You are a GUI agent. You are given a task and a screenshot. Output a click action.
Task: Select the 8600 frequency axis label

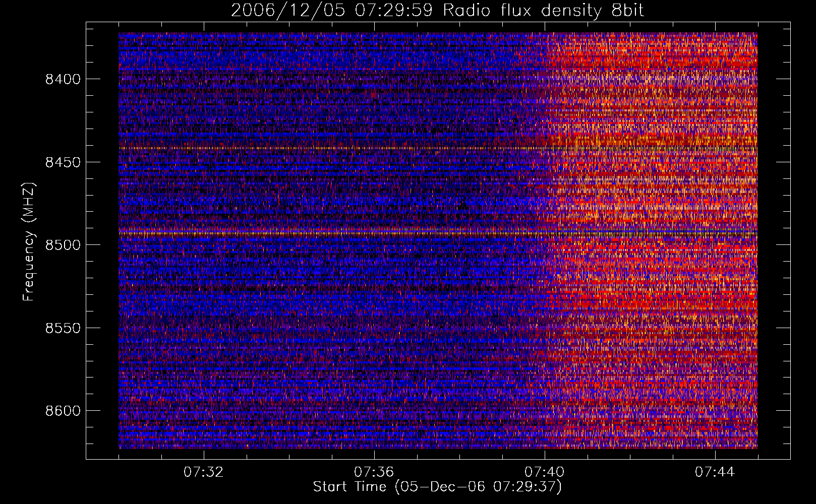pyautogui.click(x=63, y=411)
